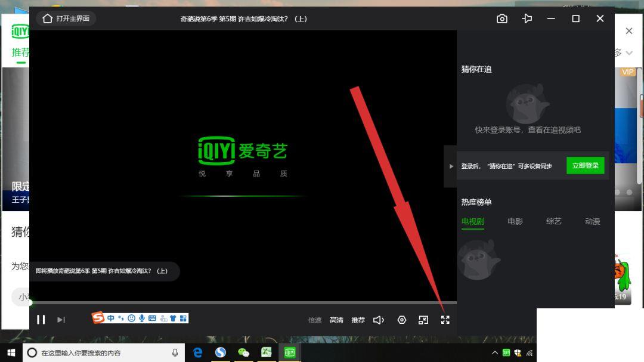This screenshot has height=362, width=644.
Task: Mute the player volume
Action: coord(379,320)
